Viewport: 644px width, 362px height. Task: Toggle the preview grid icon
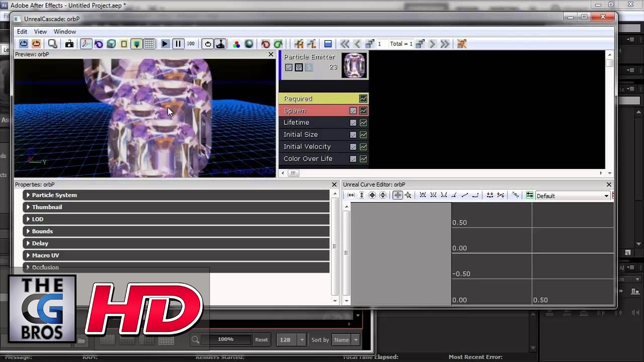tap(149, 44)
